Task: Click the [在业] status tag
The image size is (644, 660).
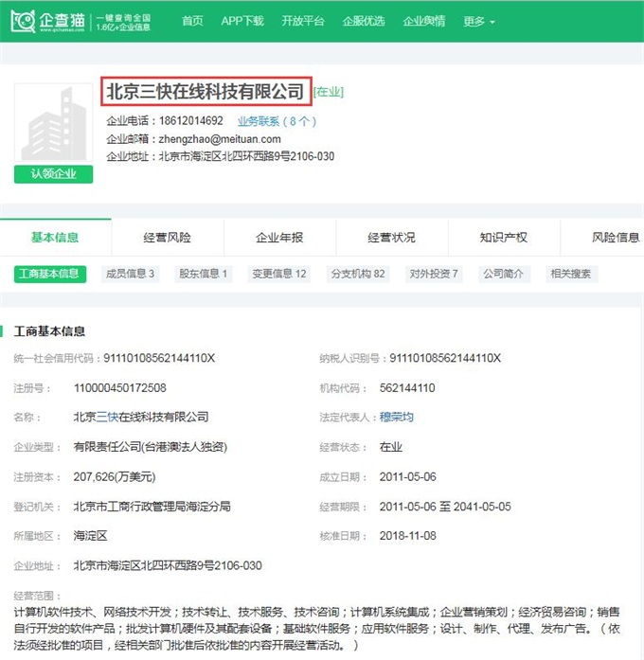Action: pos(329,92)
